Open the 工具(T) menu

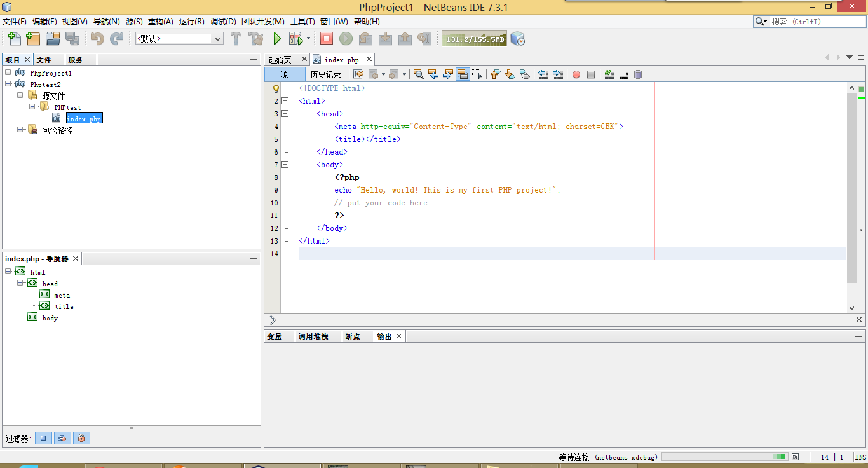[302, 22]
